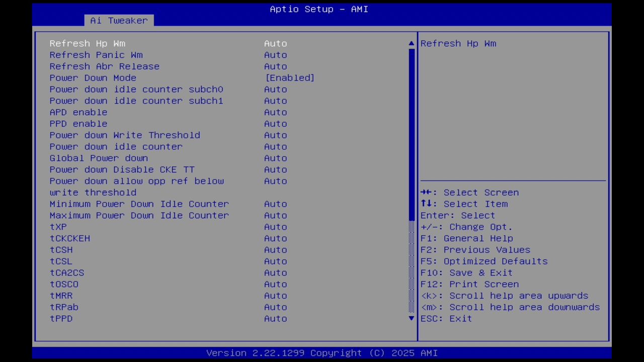Image resolution: width=644 pixels, height=362 pixels.
Task: Select the tCKCKEH timing entry
Action: click(x=69, y=238)
